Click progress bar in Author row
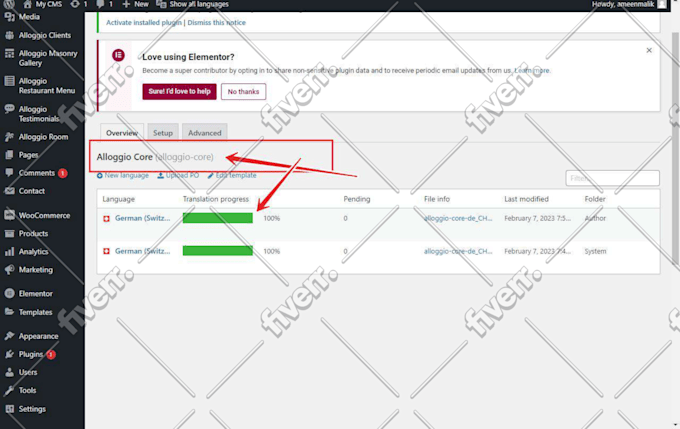Image resolution: width=680 pixels, height=429 pixels. 218,218
